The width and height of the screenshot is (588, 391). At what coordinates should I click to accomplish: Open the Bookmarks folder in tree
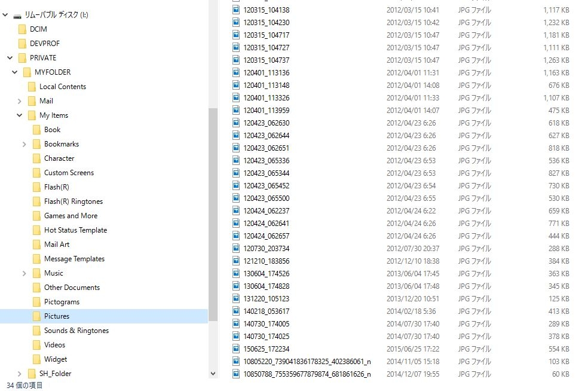62,144
